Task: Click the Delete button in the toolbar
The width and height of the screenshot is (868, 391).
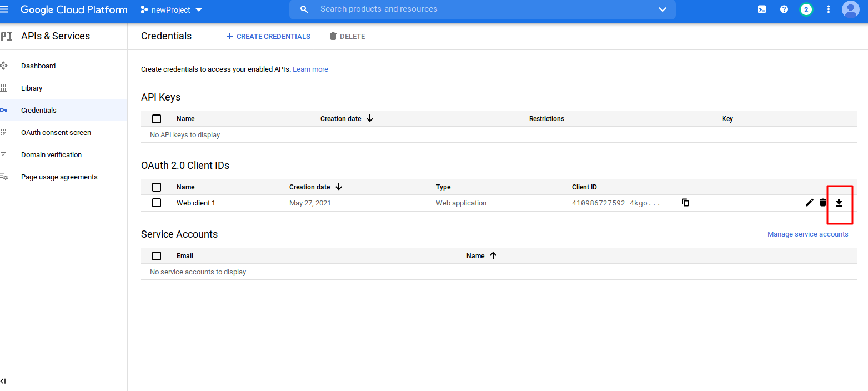Action: tap(347, 36)
